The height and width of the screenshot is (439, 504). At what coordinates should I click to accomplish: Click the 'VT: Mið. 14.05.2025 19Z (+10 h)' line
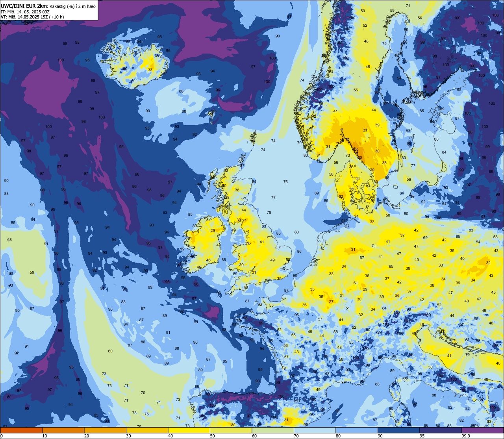pyautogui.click(x=32, y=17)
